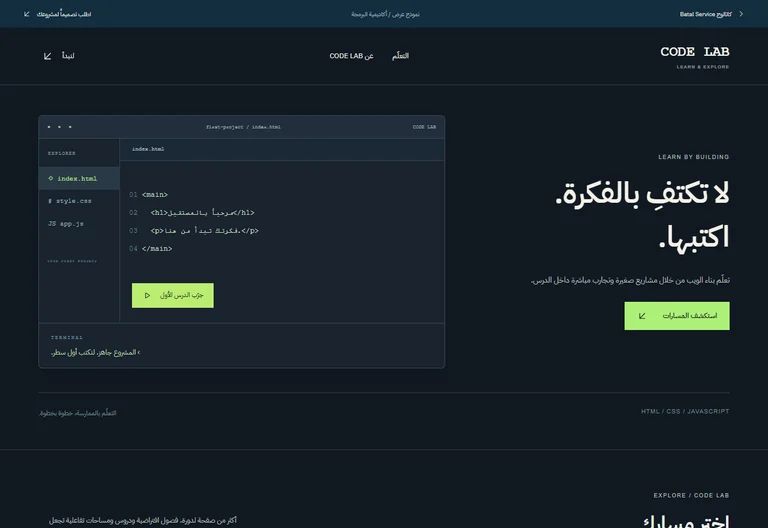Click the EXPLORE / CODE LAB label

point(691,495)
